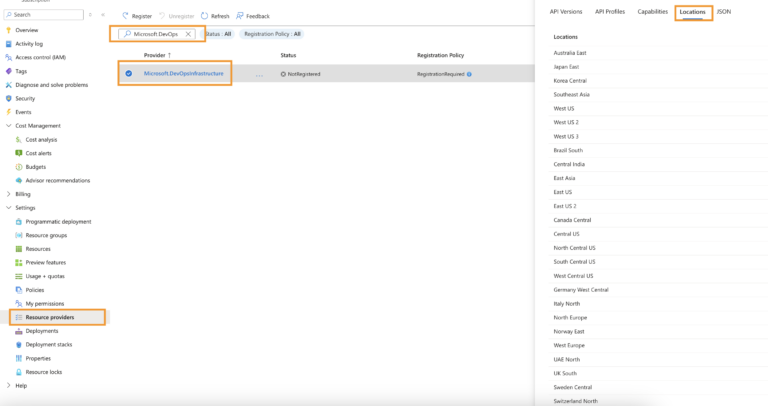Screen dimensions: 768x406
Task: Open the ellipsis menu for Microsoft.DevOpsInfrastructure
Action: 259,74
